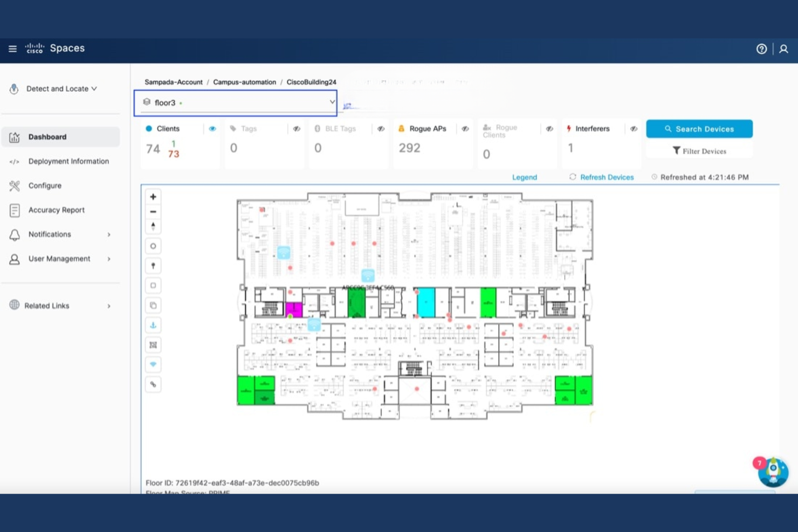Click the red client dot in central elevator lobby

(416, 389)
